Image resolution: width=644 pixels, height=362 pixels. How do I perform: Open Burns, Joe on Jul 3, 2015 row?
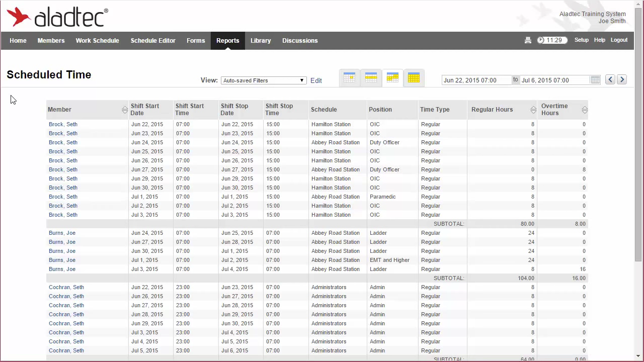(62, 269)
